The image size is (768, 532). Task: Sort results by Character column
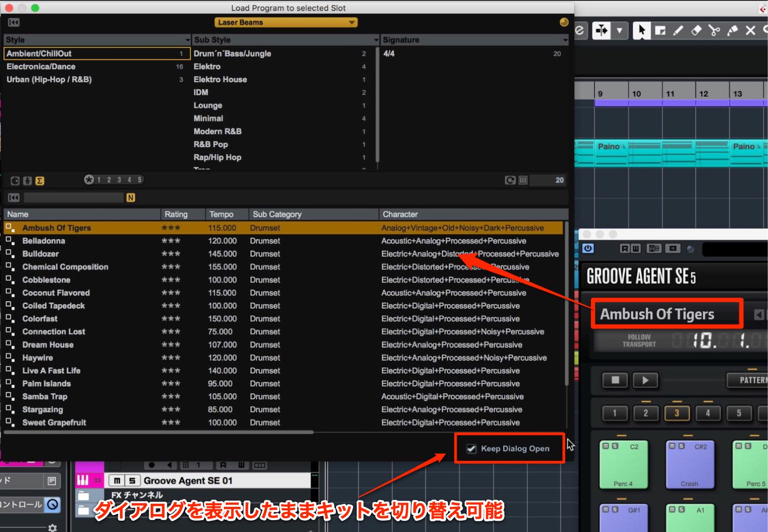click(x=474, y=214)
